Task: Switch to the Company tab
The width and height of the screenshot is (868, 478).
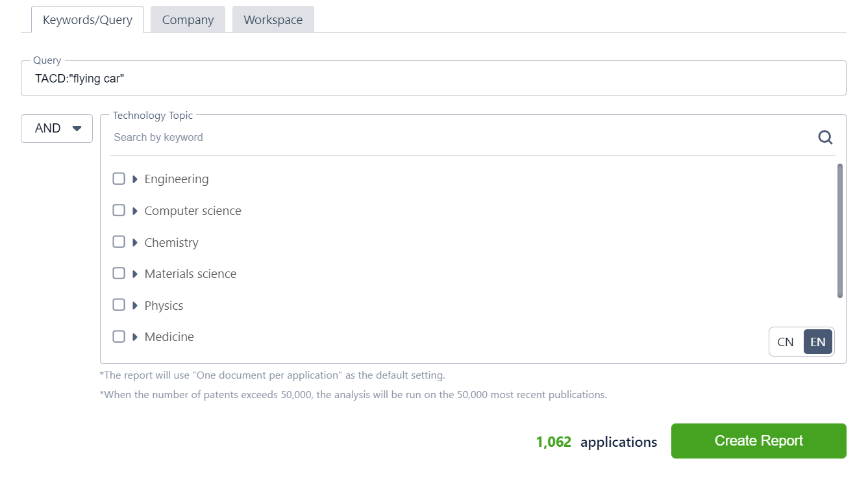Action: (x=188, y=19)
